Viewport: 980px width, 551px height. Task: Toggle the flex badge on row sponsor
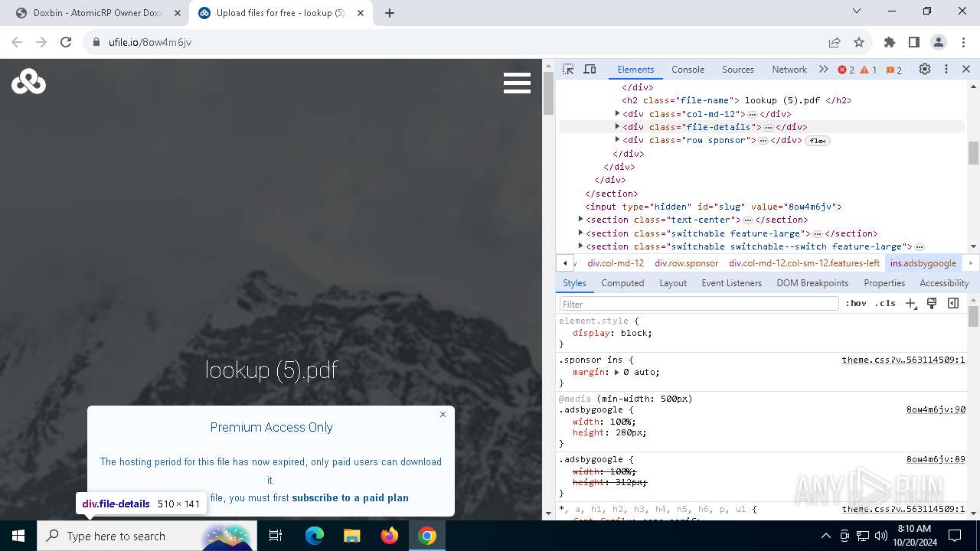coord(818,141)
